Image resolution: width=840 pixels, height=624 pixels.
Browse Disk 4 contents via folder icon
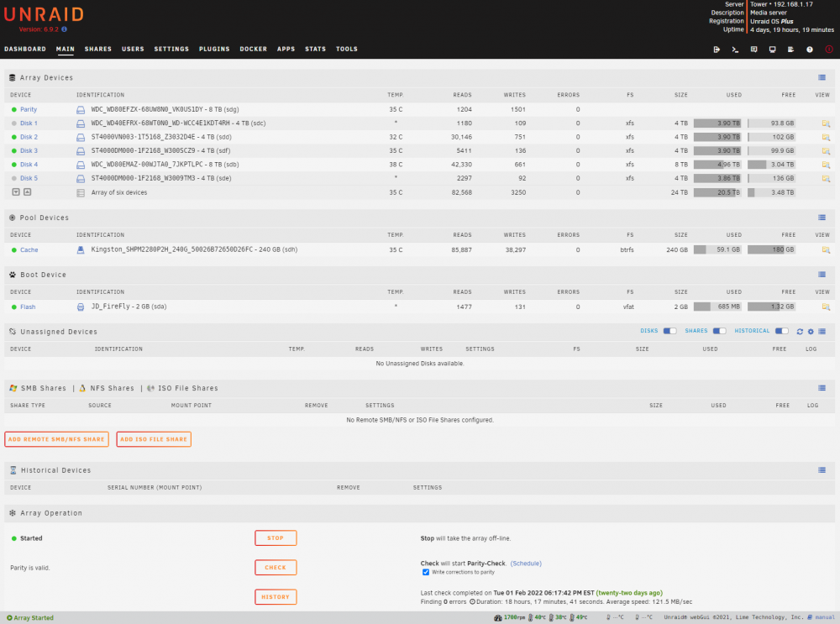pyautogui.click(x=826, y=165)
